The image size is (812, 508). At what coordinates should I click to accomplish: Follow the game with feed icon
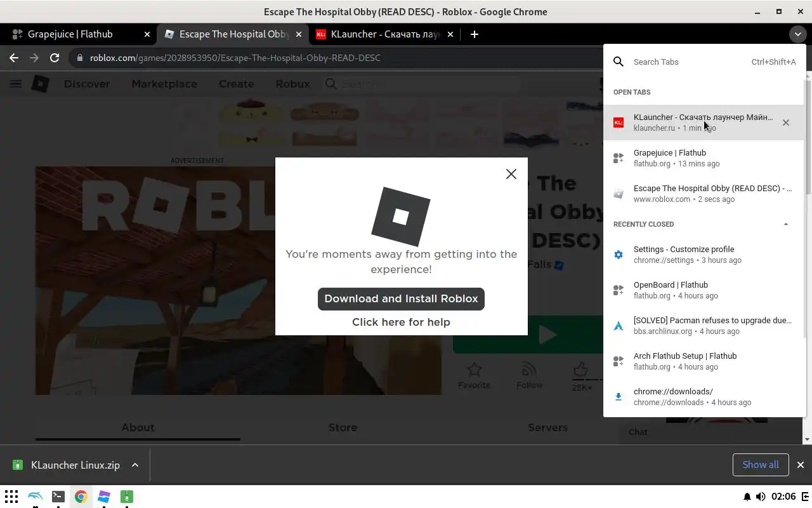[529, 376]
